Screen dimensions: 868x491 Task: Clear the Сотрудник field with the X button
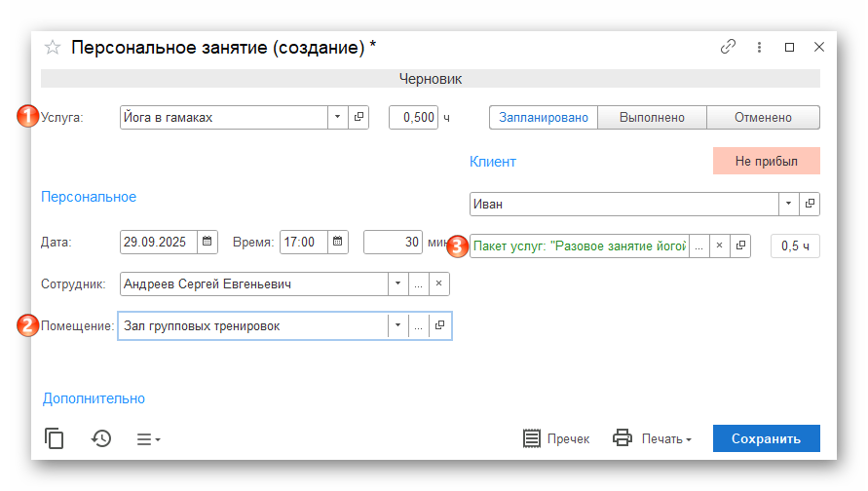pyautogui.click(x=438, y=283)
